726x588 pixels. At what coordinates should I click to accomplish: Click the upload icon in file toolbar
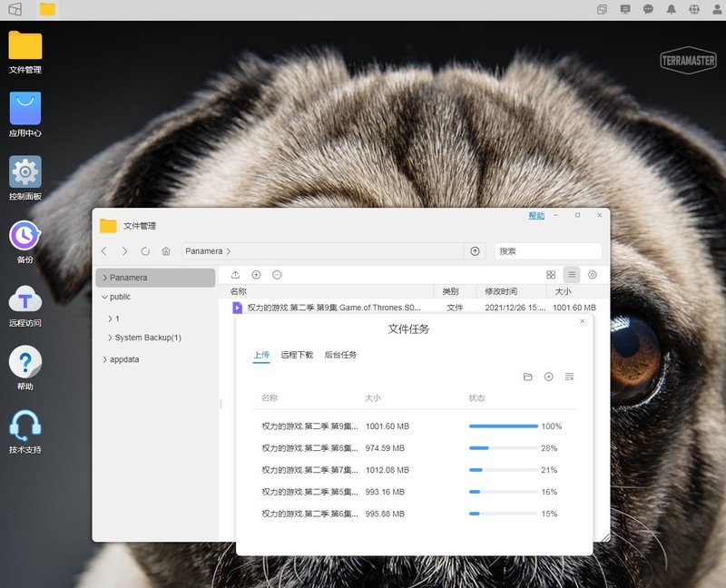(235, 274)
